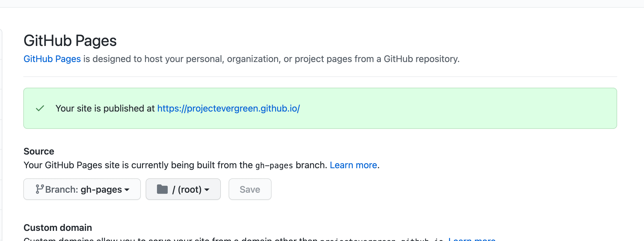
Task: Follow Learn more link under Custom domain
Action: [x=472, y=239]
